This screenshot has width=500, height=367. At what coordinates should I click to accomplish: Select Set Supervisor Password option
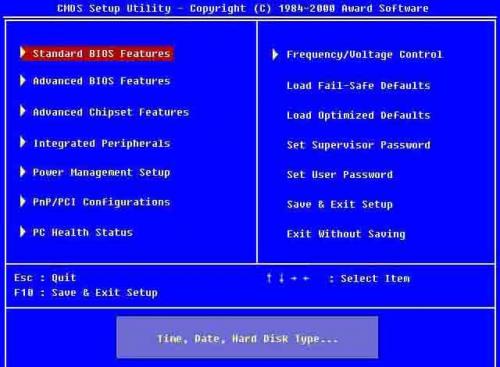(x=358, y=145)
